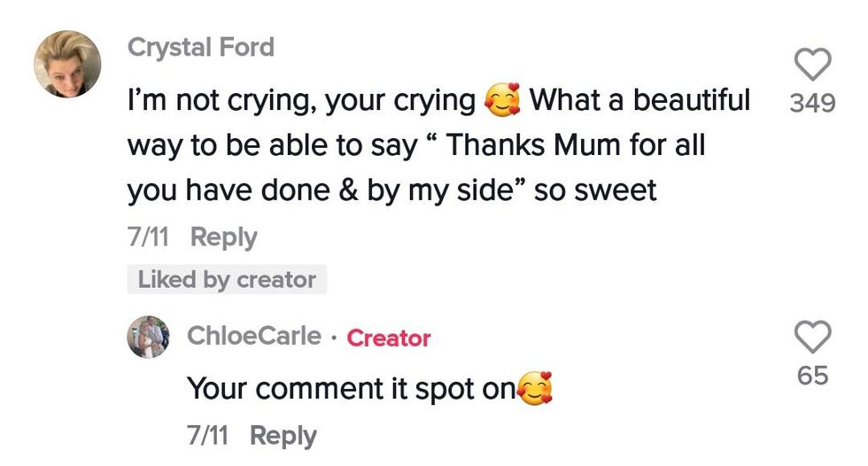Click the "Your comment it spot on" text
This screenshot has width=868, height=466.
[x=351, y=389]
